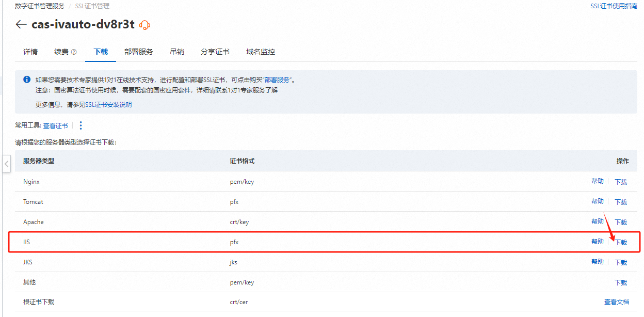
Task: Download the JKS certificate
Action: pos(621,262)
